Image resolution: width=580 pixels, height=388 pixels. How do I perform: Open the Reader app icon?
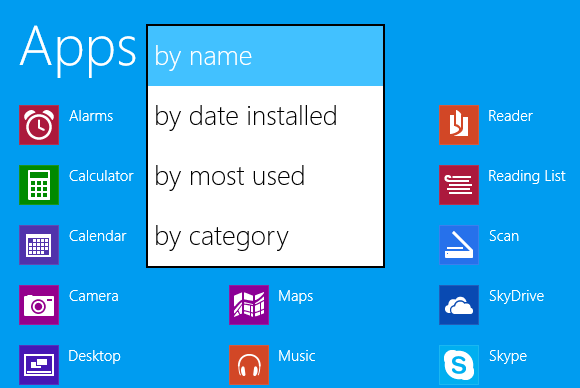pos(459,125)
